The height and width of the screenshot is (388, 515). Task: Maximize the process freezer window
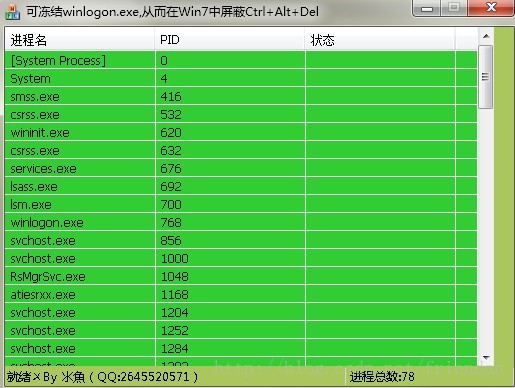tap(454, 8)
